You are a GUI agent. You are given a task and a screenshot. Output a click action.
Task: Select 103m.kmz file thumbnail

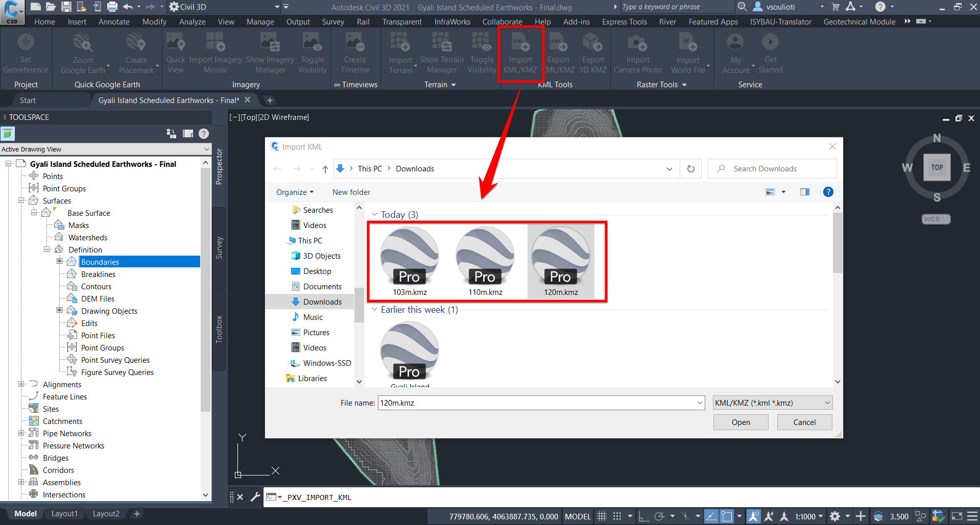point(410,261)
